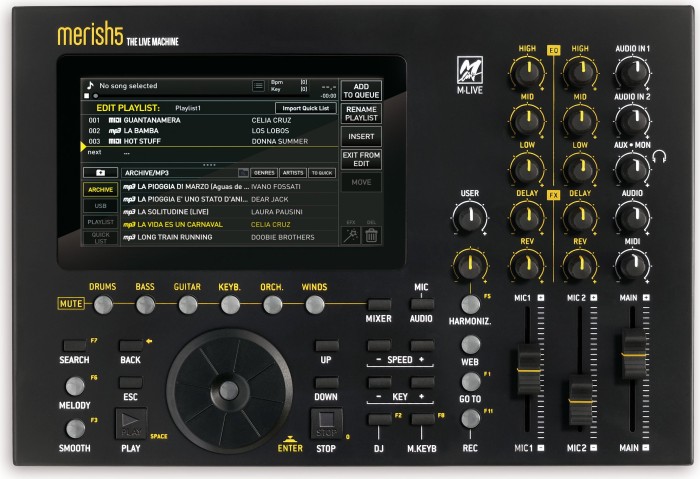Click the USER knob
The image size is (700, 479).
470,217
